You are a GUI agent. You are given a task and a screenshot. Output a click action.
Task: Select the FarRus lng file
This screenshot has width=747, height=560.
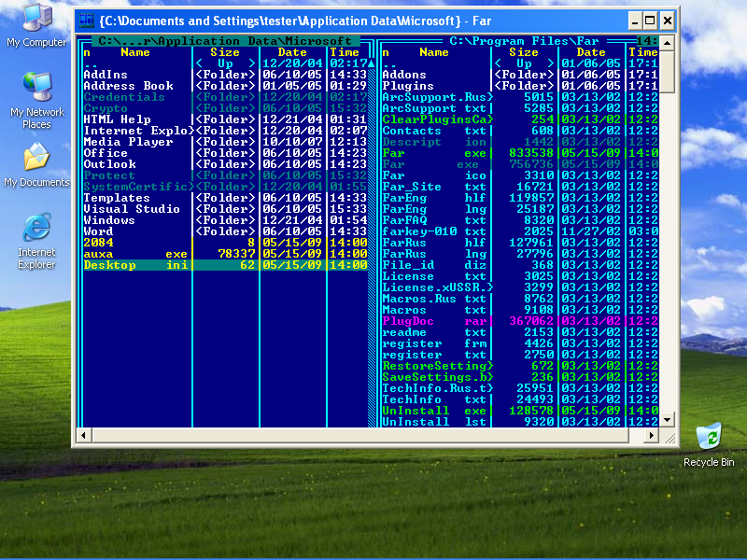click(x=520, y=254)
